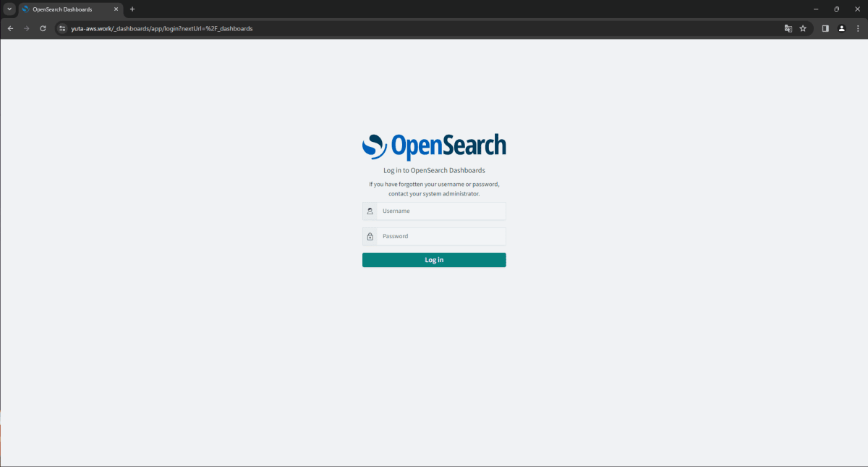Click the green Log in button
Image resolution: width=868 pixels, height=467 pixels.
434,260
